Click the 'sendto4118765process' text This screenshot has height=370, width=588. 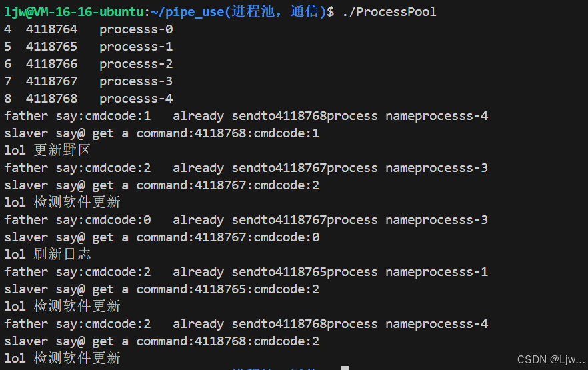(x=305, y=272)
